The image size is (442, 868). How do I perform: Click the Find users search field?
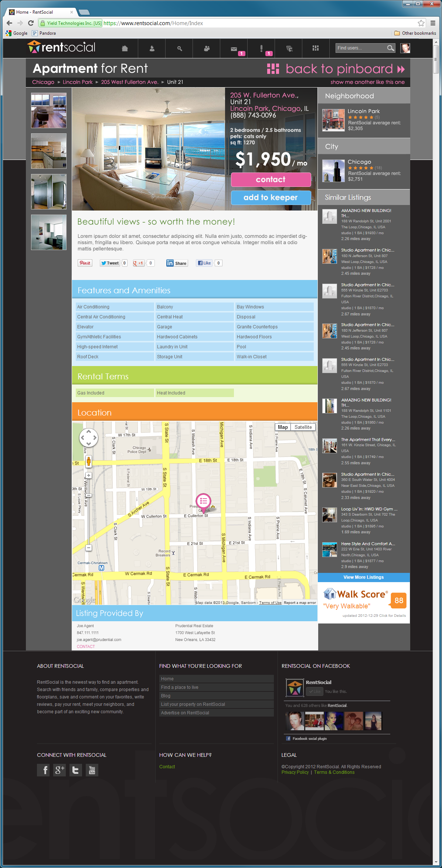[361, 48]
